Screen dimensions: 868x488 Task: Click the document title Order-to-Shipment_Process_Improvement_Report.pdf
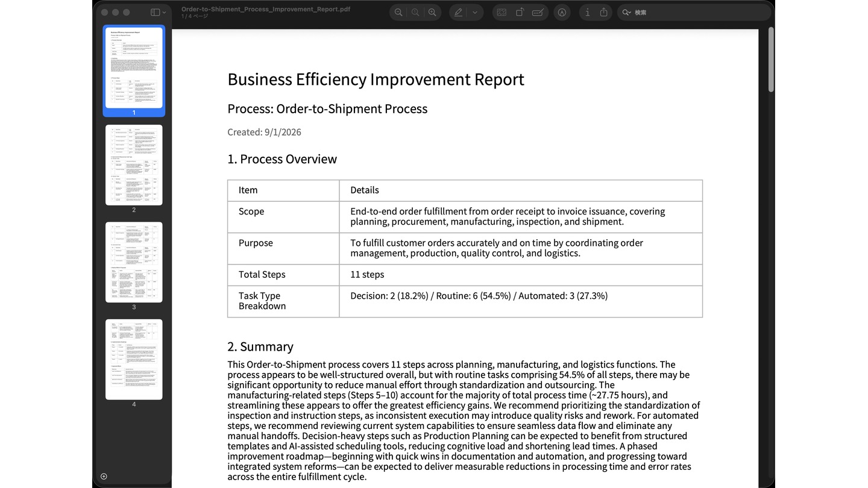(x=266, y=9)
